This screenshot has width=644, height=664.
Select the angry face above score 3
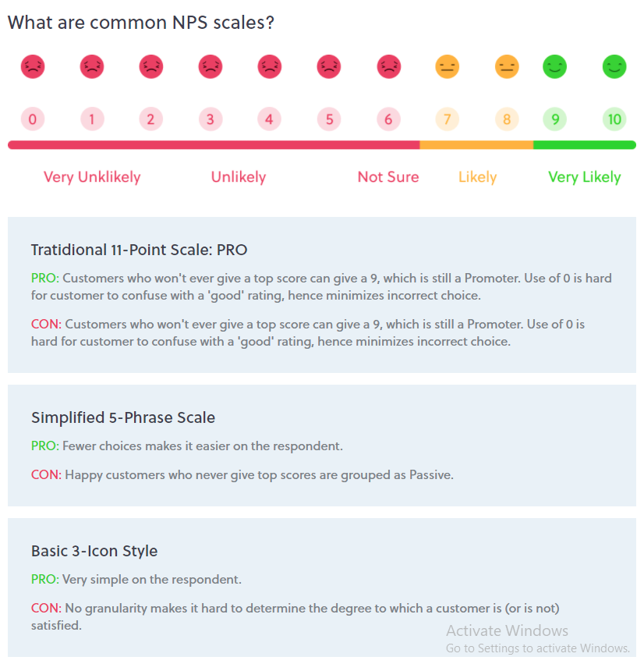click(x=211, y=67)
